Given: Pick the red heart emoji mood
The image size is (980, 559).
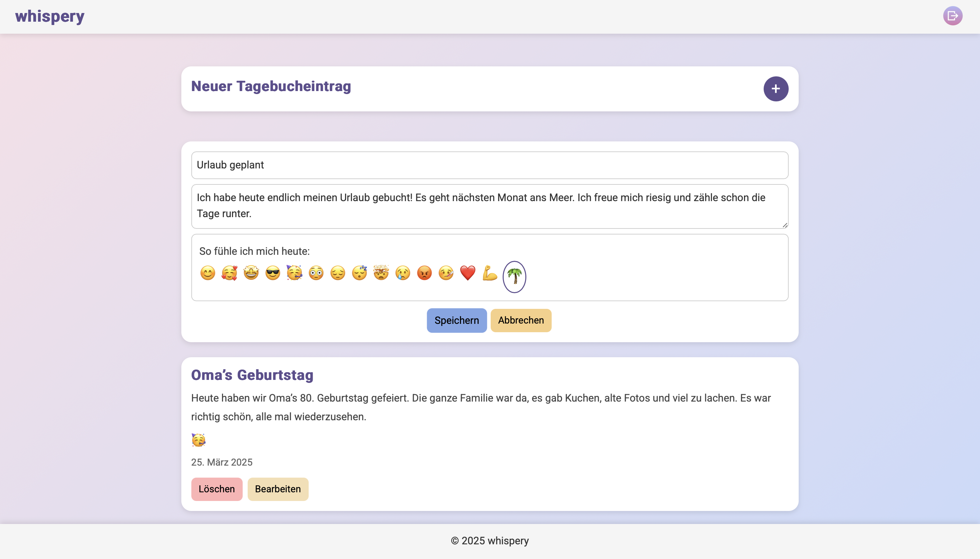Looking at the screenshot, I should point(468,273).
